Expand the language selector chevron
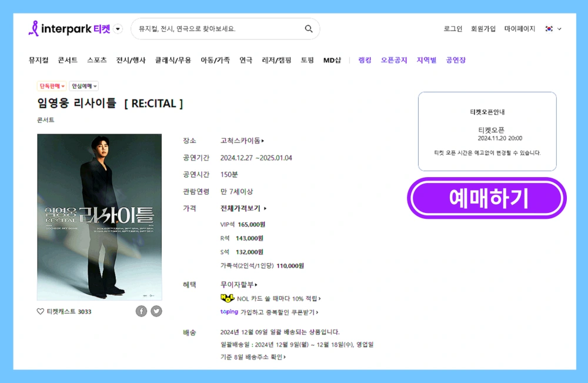The height and width of the screenshot is (383, 588). (x=559, y=28)
